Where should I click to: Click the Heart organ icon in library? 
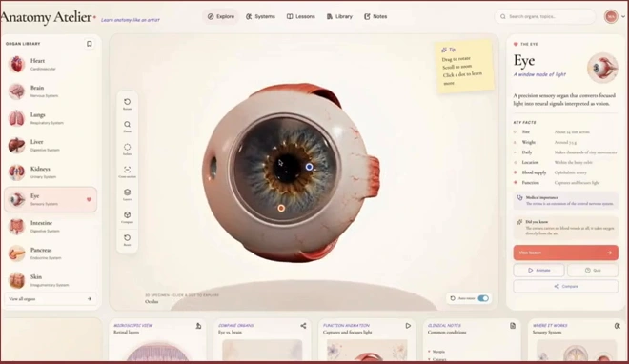pyautogui.click(x=17, y=64)
